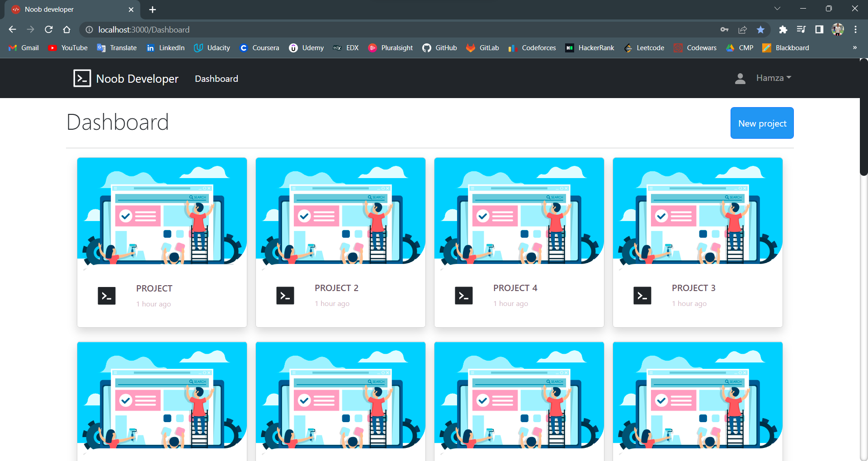Show more bookmarks with the double chevron
The height and width of the screenshot is (461, 868).
[x=855, y=48]
